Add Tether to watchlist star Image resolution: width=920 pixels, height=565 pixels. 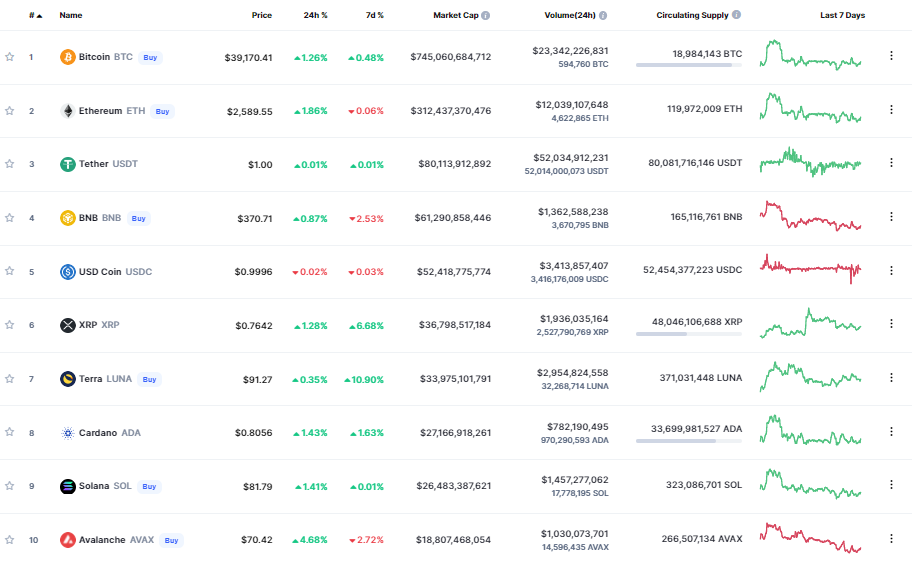[x=9, y=164]
